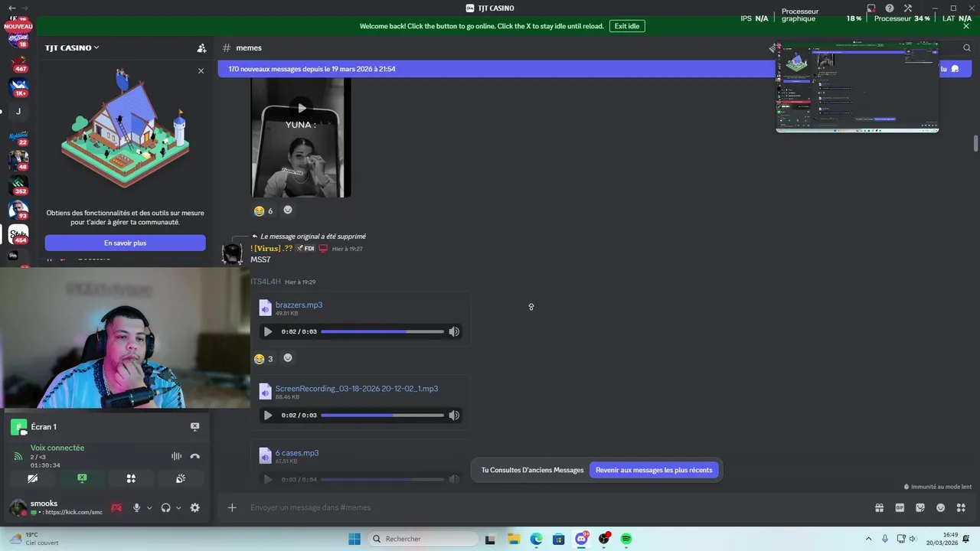
Task: Click the ITS4L4H username
Action: [x=266, y=282]
